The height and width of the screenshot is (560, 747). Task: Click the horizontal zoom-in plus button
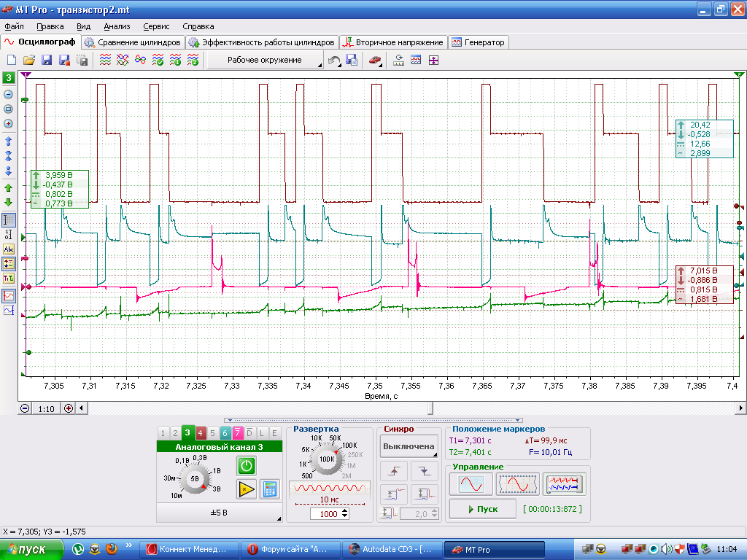(x=69, y=408)
